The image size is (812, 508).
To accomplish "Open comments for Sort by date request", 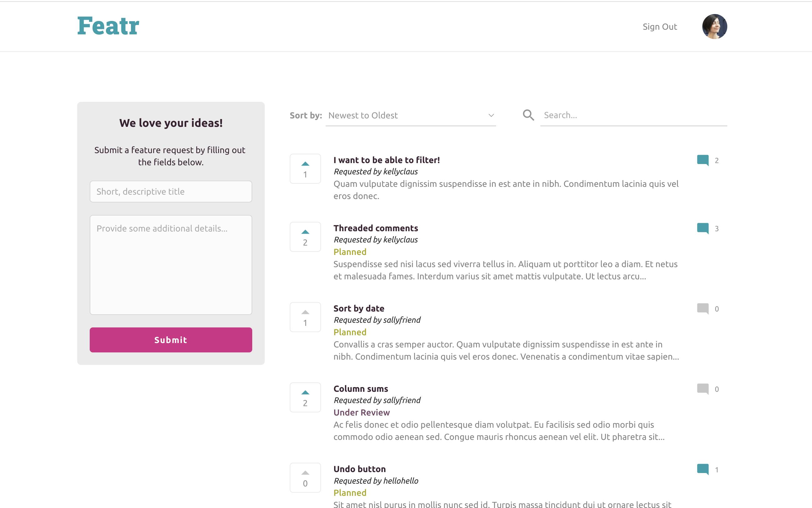I will coord(703,308).
